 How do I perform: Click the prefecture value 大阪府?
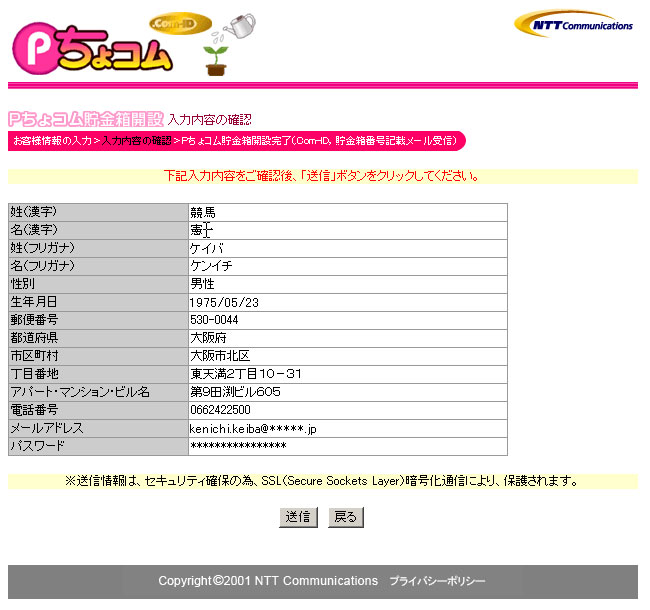[208, 338]
